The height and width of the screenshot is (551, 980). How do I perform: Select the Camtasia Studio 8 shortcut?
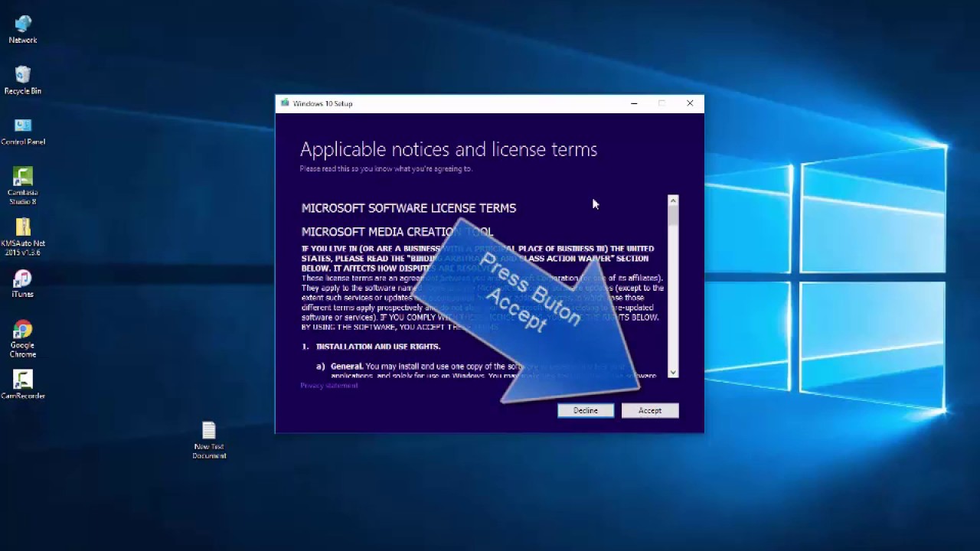pos(23,186)
